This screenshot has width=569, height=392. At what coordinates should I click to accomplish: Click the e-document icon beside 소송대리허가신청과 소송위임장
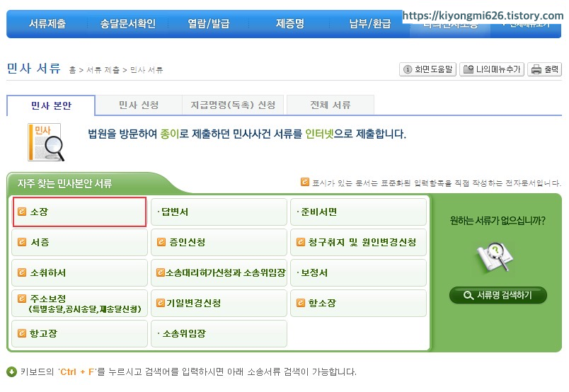click(x=161, y=272)
